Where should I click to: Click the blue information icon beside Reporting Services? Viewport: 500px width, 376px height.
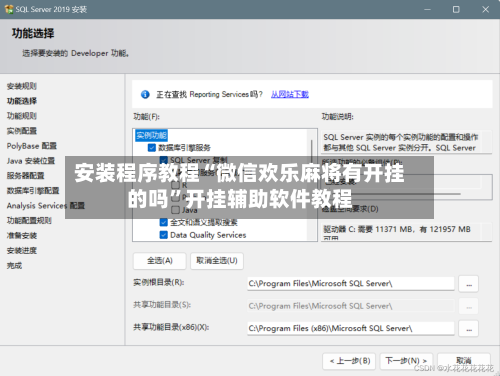click(145, 94)
